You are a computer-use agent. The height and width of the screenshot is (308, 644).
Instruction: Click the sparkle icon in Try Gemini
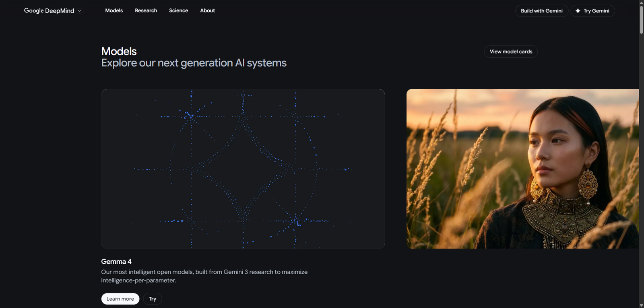(x=578, y=11)
